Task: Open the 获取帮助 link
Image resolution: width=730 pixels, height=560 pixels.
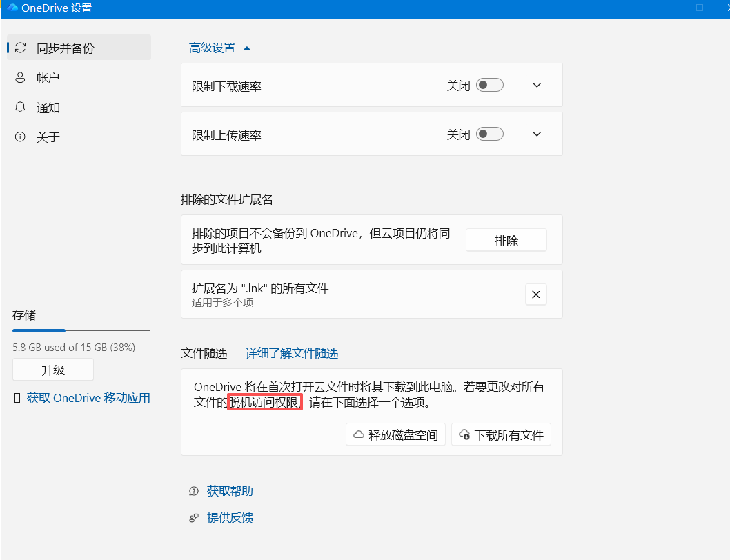Action: click(x=230, y=491)
